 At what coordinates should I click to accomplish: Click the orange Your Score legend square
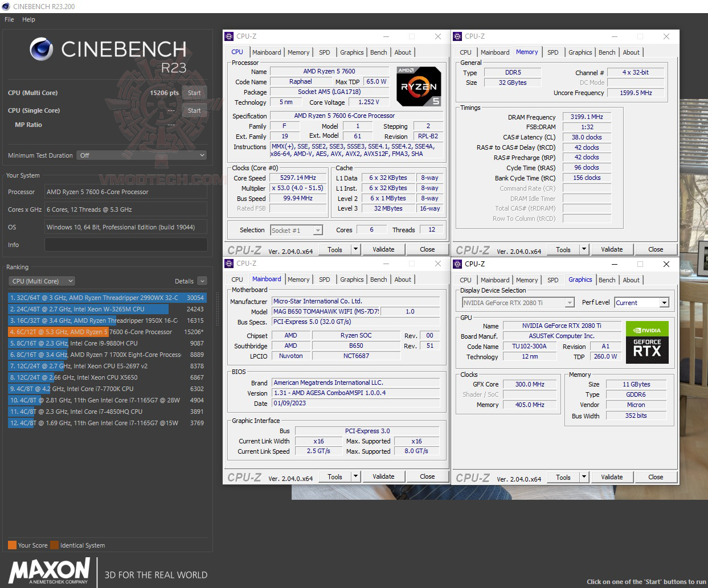(12, 545)
